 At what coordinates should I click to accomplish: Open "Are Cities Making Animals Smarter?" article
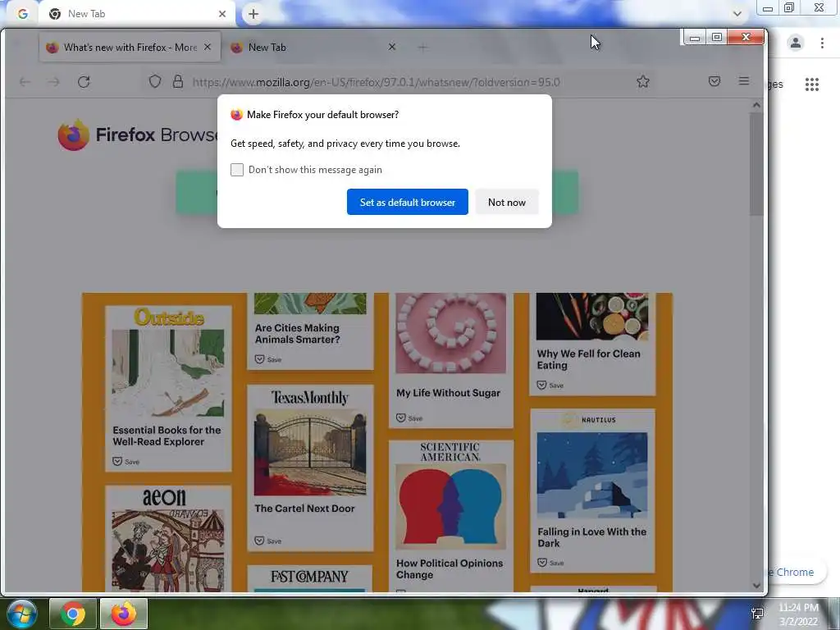coord(297,333)
